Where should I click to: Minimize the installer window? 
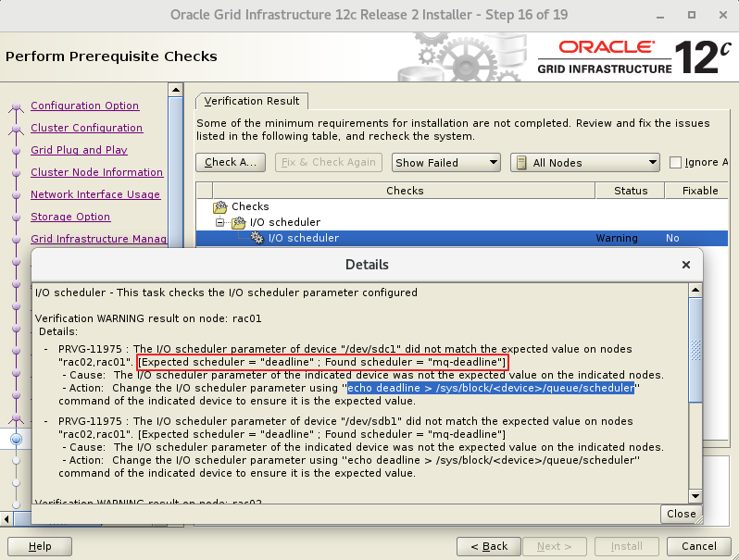pos(660,16)
